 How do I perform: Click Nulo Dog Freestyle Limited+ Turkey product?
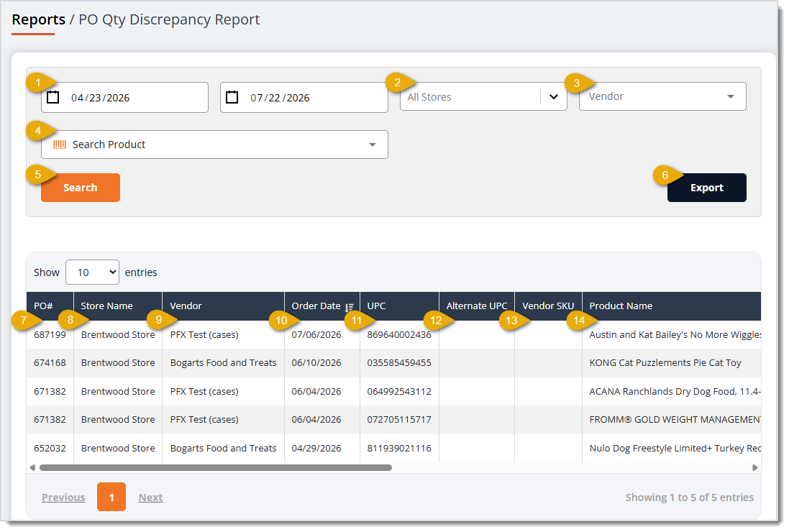pyautogui.click(x=675, y=449)
